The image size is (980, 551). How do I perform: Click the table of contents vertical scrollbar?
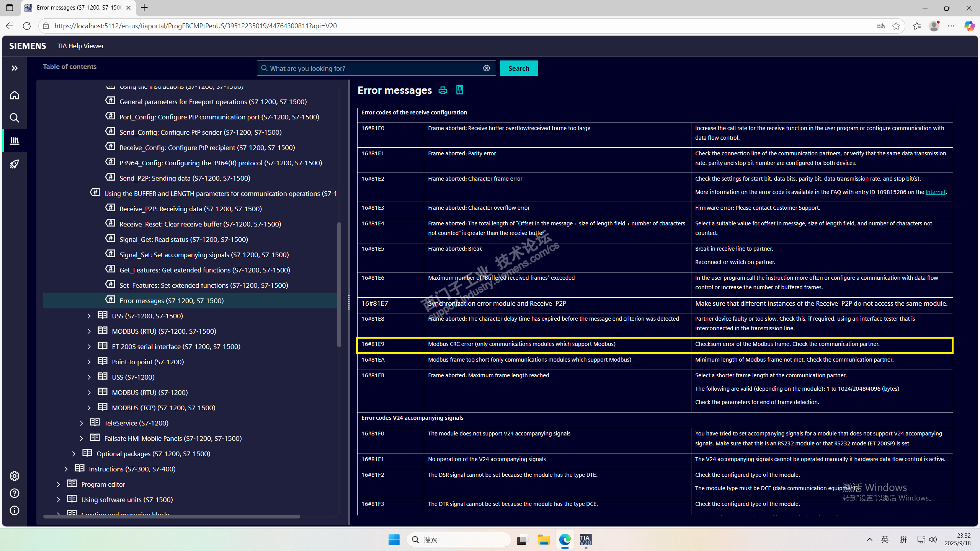click(x=339, y=284)
